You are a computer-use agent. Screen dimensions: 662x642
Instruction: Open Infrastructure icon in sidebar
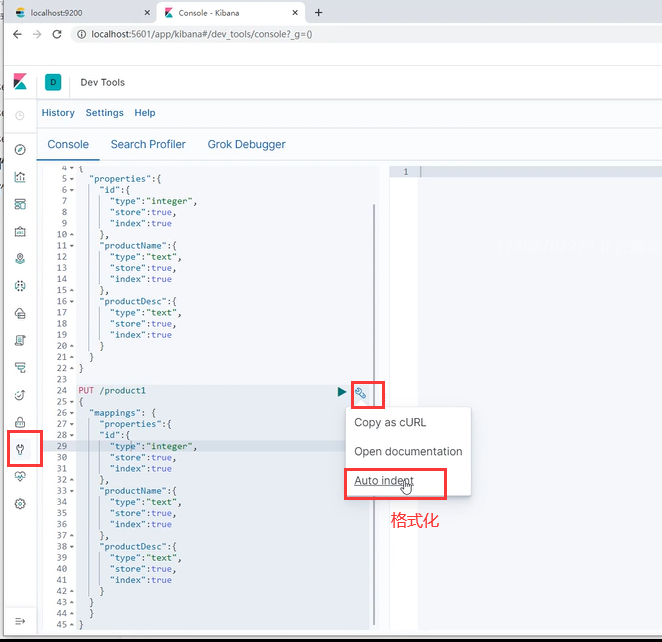(x=20, y=313)
